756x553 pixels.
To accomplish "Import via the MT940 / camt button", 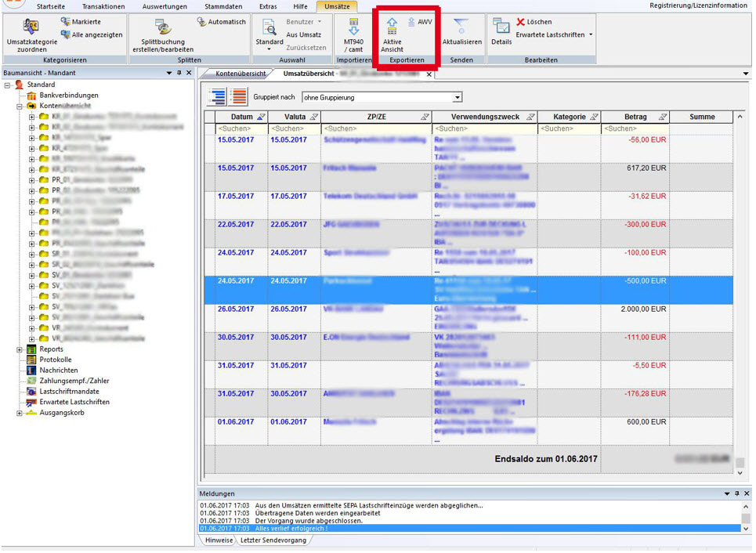I will coord(354,35).
